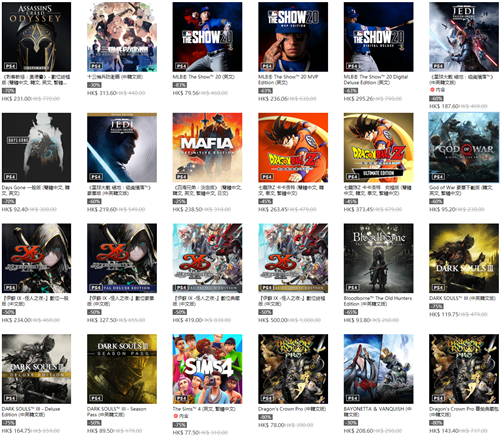This screenshot has width=500, height=436.
Task: Select Days Gone cover thumbnail
Action: [36, 147]
